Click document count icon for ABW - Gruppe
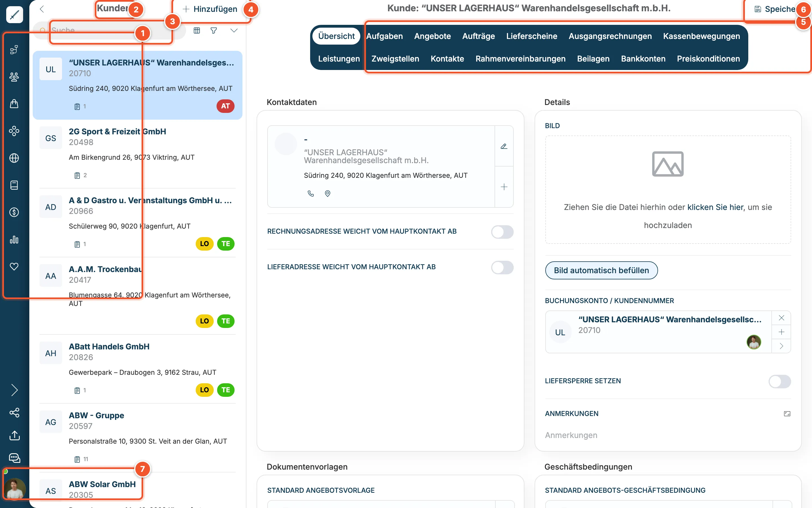 77,459
